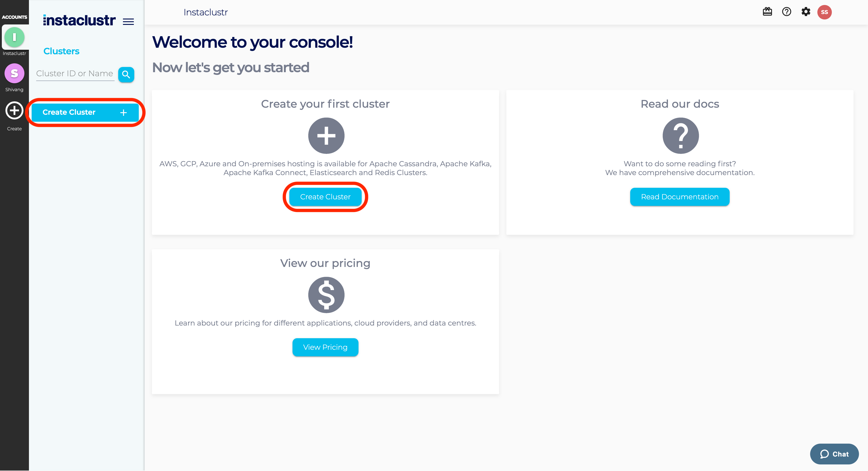This screenshot has width=868, height=471.
Task: Switch to the Shivang account
Action: coord(14,74)
